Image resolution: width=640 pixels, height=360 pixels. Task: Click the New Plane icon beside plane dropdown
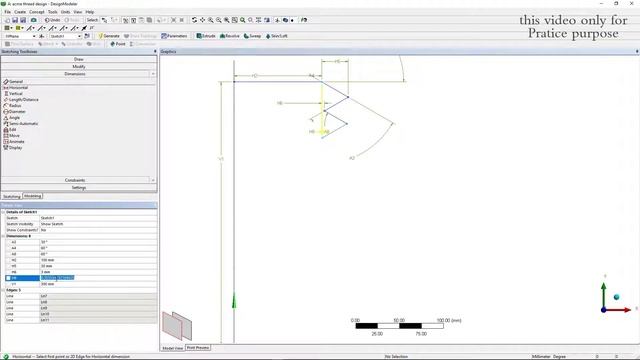41,36
